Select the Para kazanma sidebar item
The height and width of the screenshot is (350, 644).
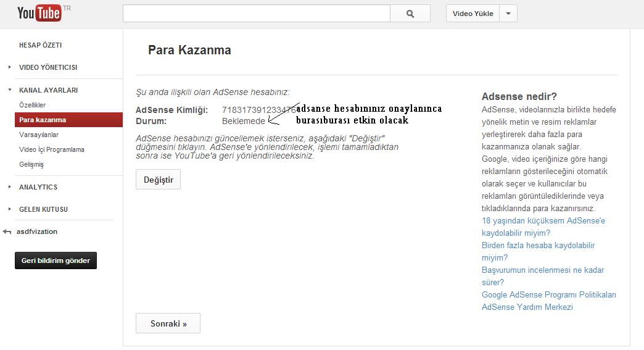pyautogui.click(x=68, y=120)
